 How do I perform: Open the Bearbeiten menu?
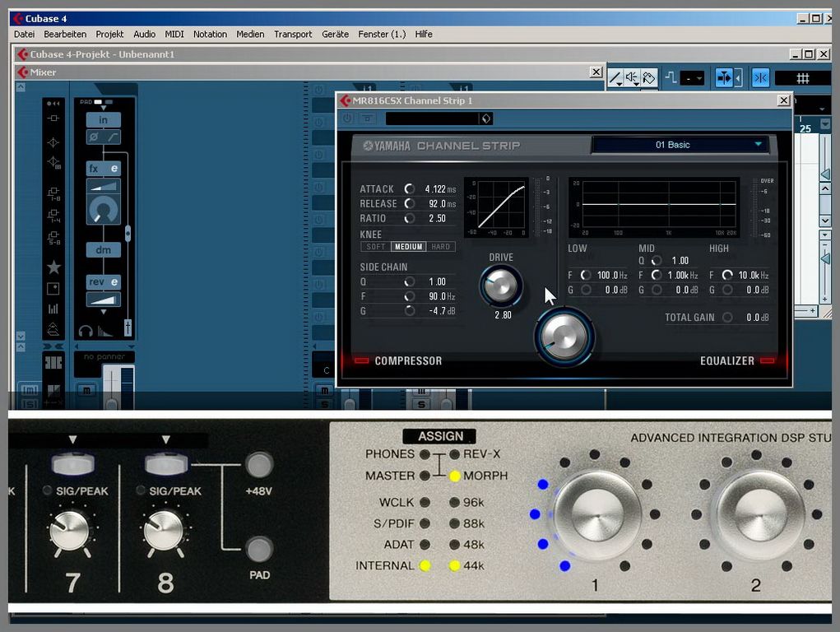(65, 34)
